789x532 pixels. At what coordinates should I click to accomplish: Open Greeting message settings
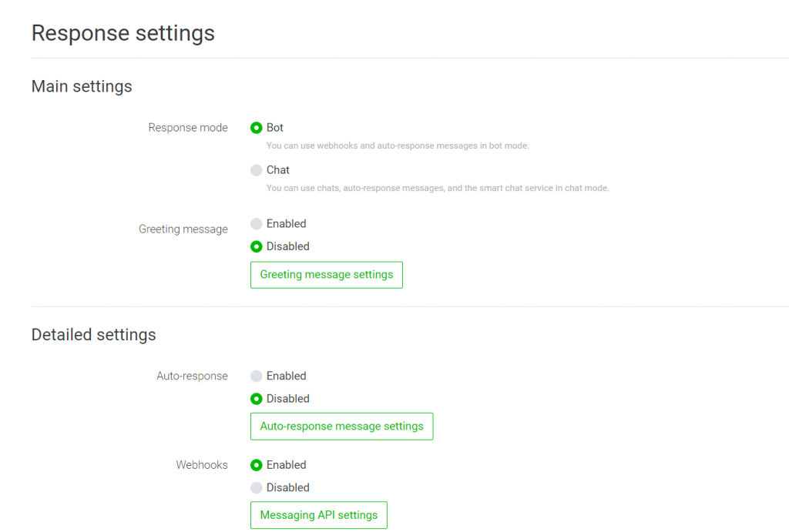pos(326,275)
